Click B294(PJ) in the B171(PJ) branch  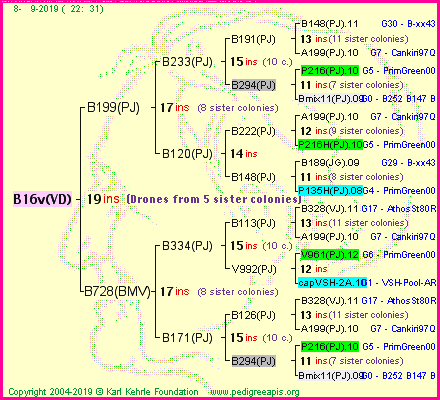(x=254, y=361)
